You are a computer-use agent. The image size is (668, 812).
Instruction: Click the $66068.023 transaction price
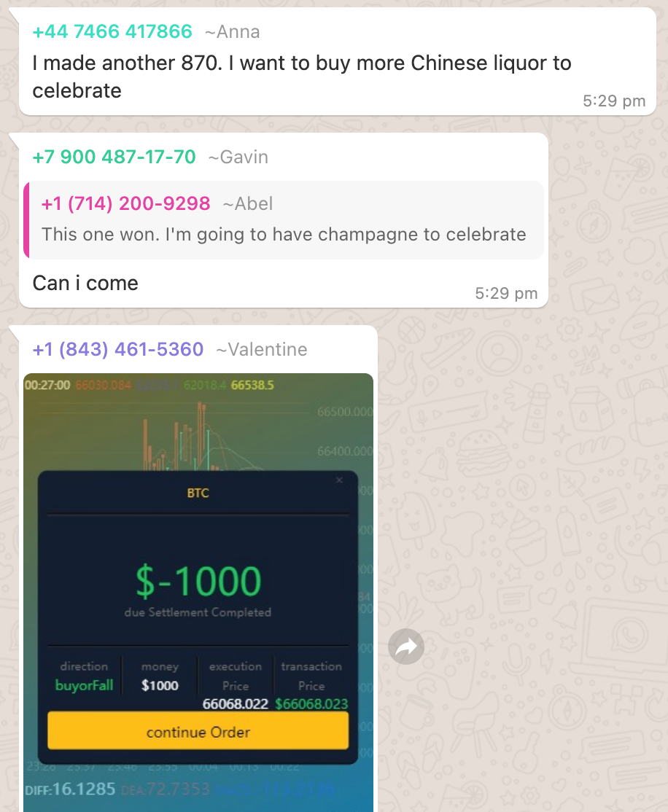coord(311,704)
